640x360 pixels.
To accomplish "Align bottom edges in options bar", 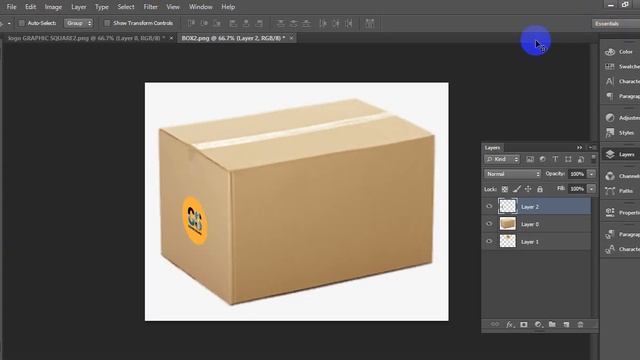I will 217,23.
